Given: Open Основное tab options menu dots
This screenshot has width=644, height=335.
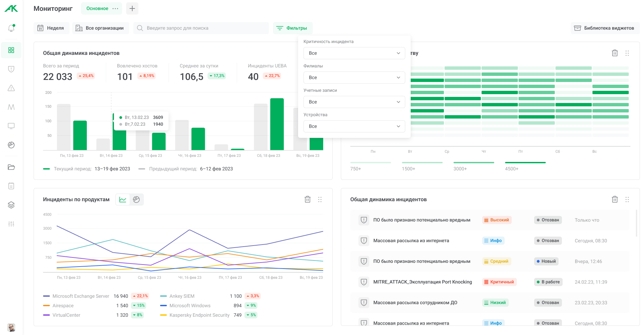Looking at the screenshot, I should pos(115,8).
